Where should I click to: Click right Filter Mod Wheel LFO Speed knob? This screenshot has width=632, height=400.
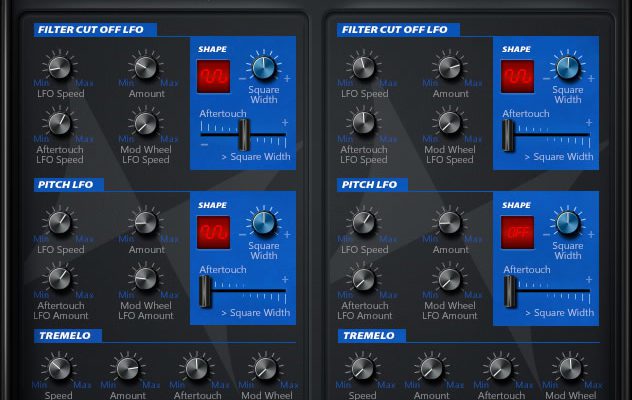click(x=450, y=124)
